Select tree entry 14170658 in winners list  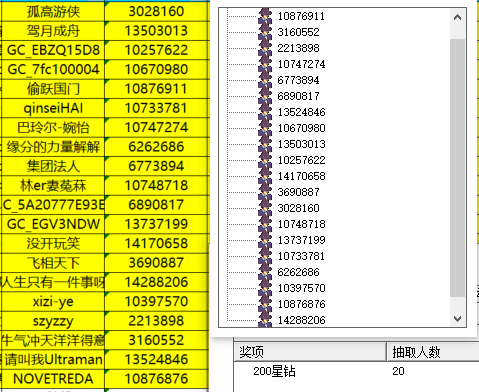click(x=301, y=176)
